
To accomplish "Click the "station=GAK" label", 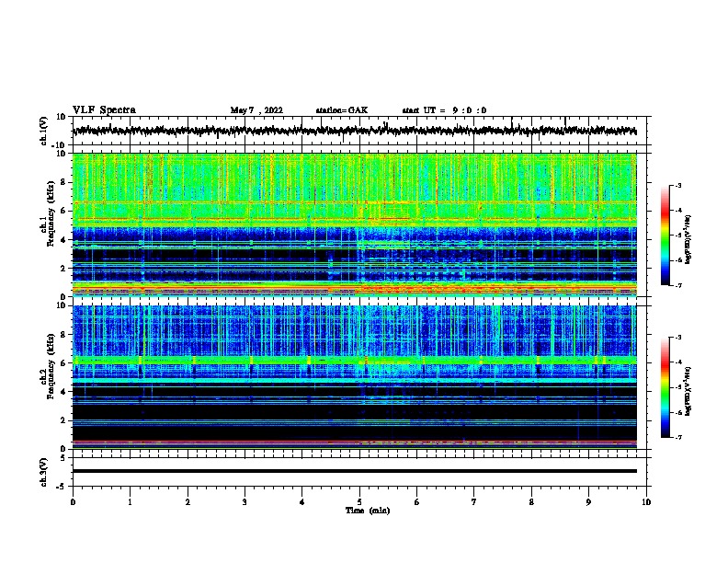I will (x=342, y=110).
